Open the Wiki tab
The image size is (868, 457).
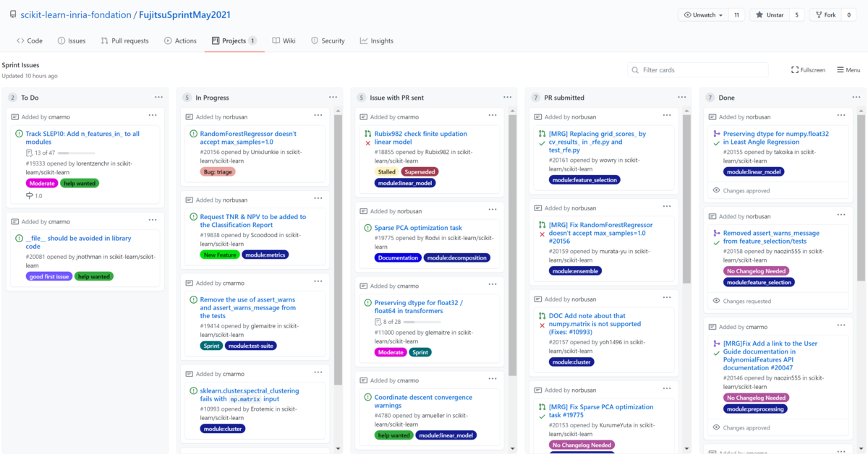pos(284,41)
